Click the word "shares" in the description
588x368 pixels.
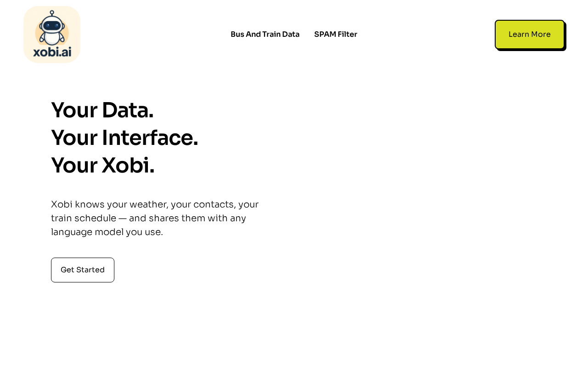[x=164, y=218]
